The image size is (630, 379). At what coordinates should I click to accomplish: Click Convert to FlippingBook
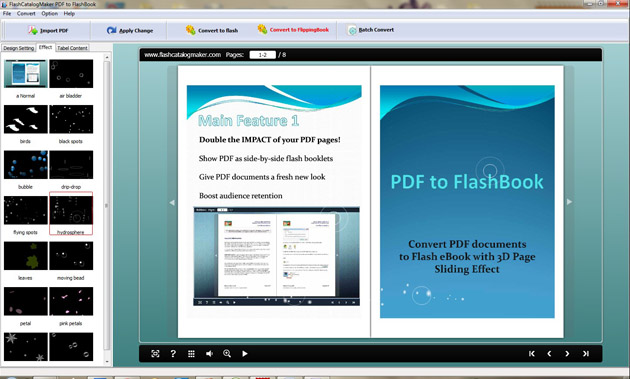293,30
